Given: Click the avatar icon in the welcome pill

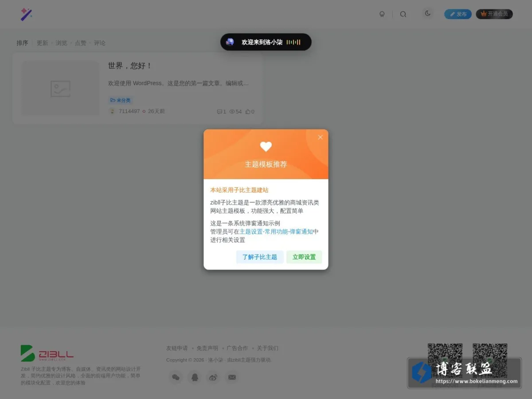Looking at the screenshot, I should pos(230,42).
